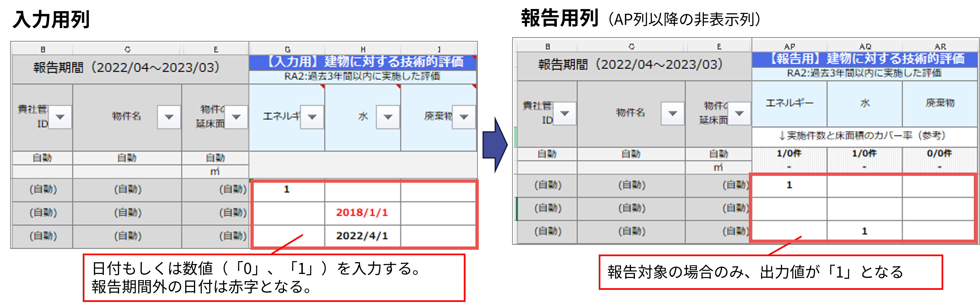Click the 水 header cell in the report table
Viewport: 980px width, 305px height.
(x=865, y=103)
